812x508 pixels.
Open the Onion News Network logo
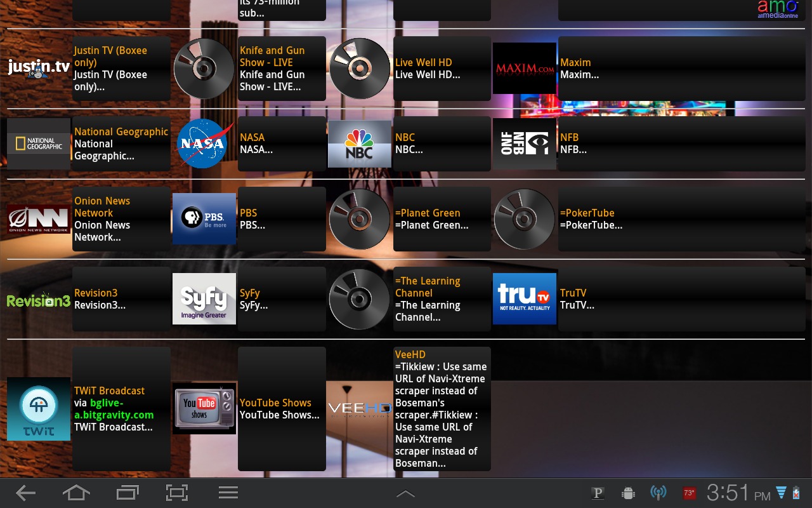point(39,219)
